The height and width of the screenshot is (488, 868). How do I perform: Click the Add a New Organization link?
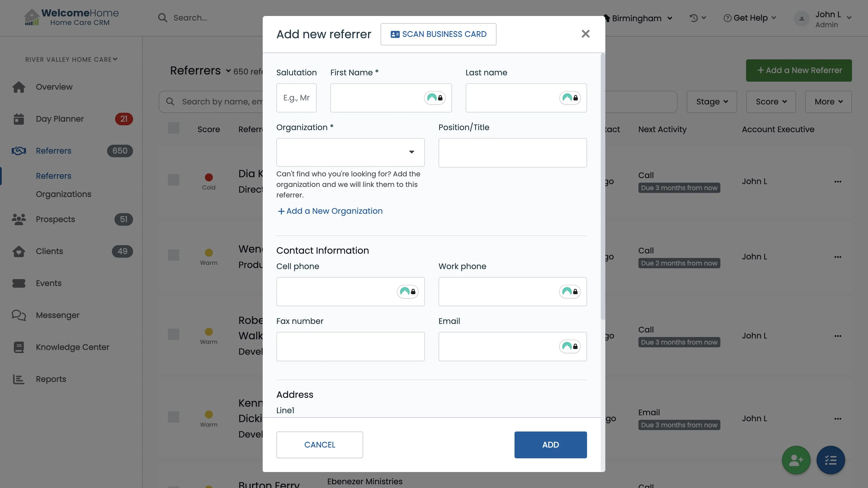pyautogui.click(x=330, y=211)
